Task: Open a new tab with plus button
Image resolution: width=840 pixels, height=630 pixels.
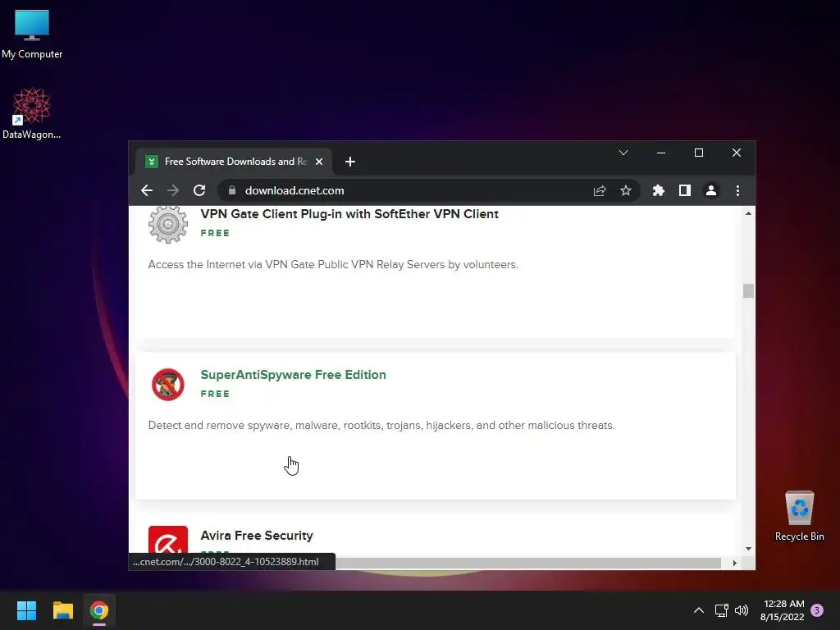Action: pyautogui.click(x=349, y=162)
